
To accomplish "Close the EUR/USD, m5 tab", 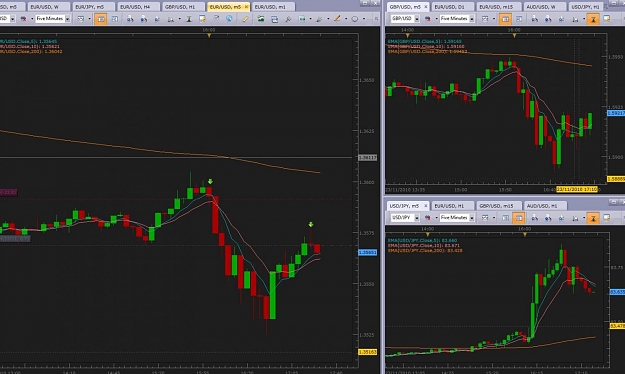I will click(x=246, y=7).
